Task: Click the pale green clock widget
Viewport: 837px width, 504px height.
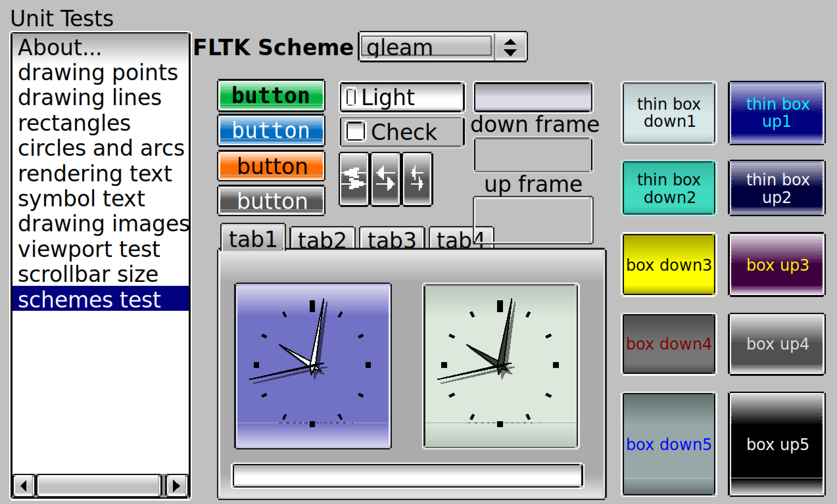Action: 501,366
